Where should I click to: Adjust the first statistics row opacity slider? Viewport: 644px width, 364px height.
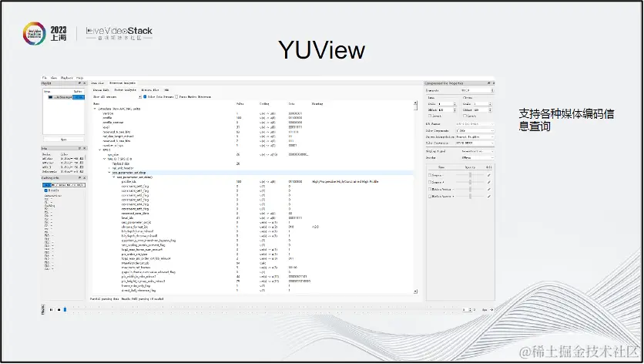[x=470, y=175]
